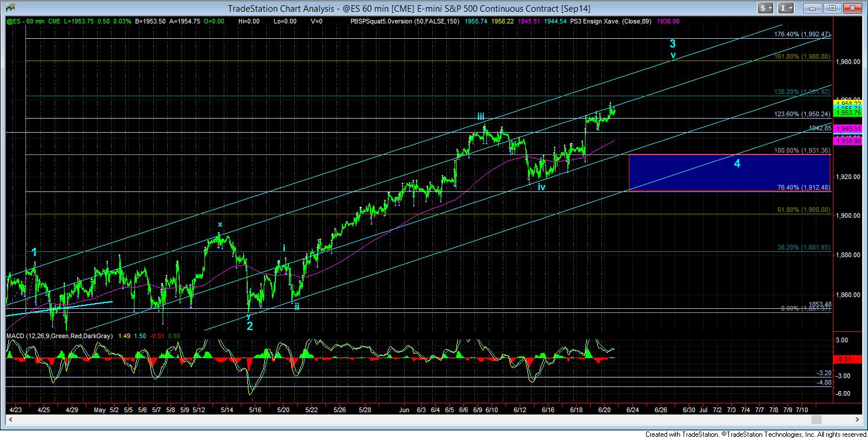Select the large cyan wave '1' label
Image resolution: width=868 pixels, height=438 pixels.
click(x=35, y=252)
